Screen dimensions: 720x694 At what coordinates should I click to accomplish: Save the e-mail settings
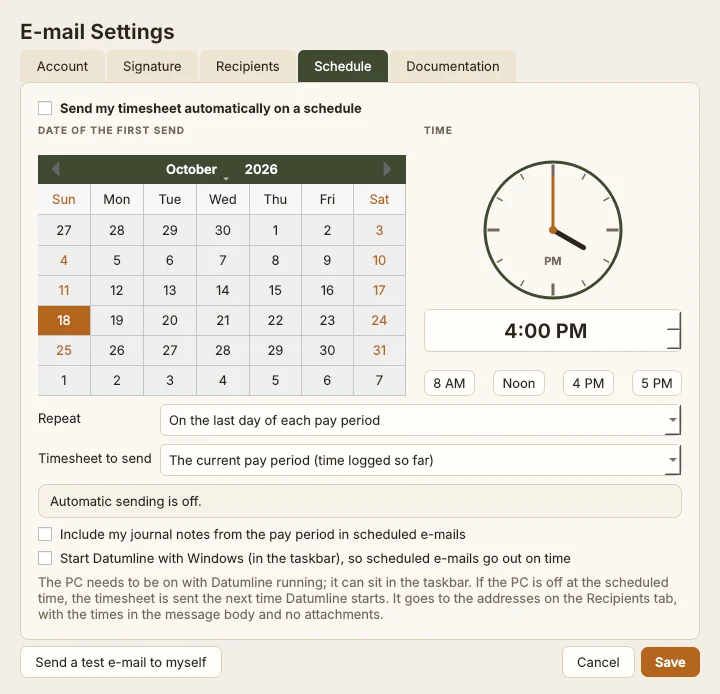point(670,662)
